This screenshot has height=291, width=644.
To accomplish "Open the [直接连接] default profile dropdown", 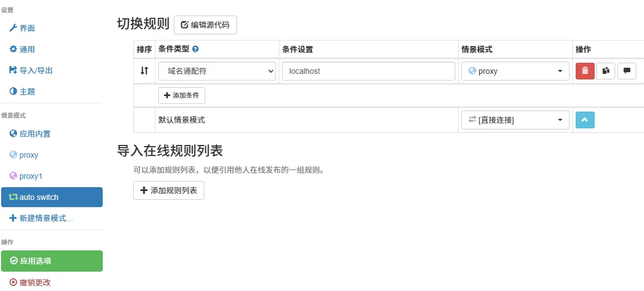I will pyautogui.click(x=515, y=120).
